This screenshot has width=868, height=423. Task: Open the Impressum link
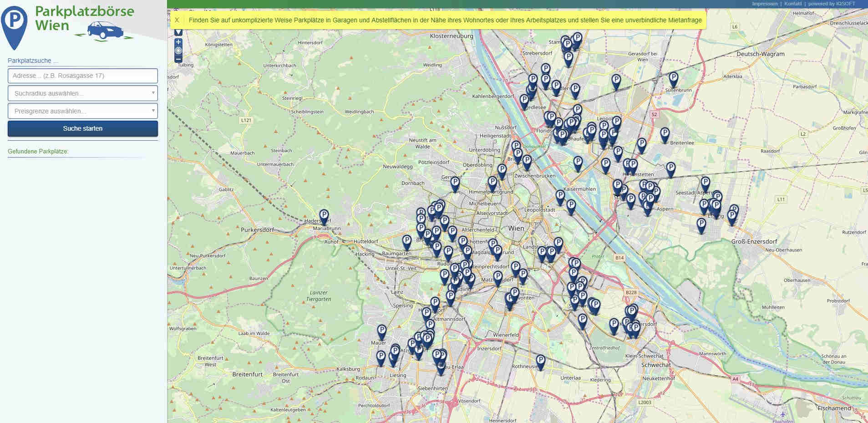[765, 4]
